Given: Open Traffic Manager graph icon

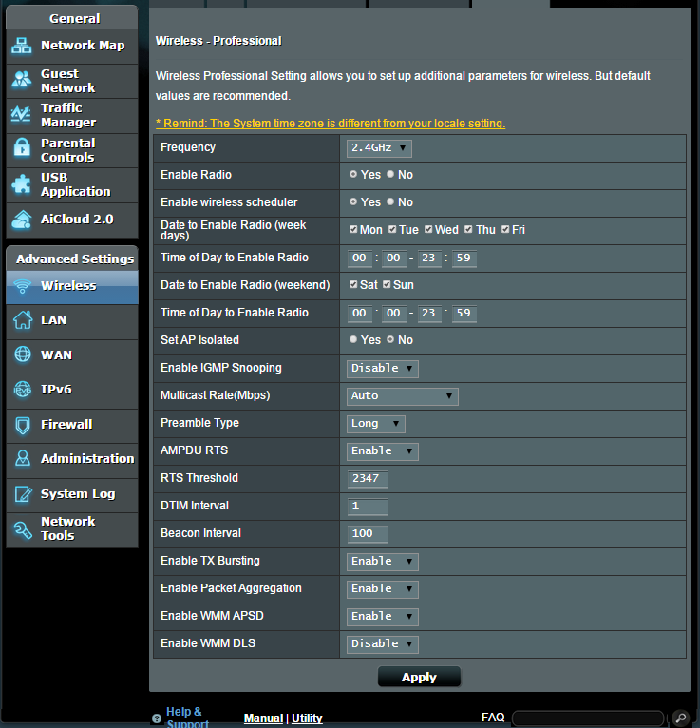Looking at the screenshot, I should pyautogui.click(x=22, y=114).
